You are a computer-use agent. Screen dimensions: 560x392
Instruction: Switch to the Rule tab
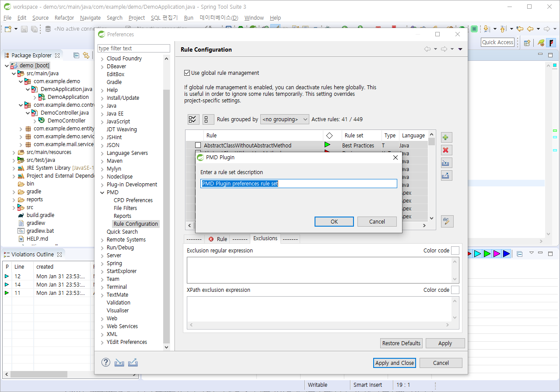tap(217, 239)
